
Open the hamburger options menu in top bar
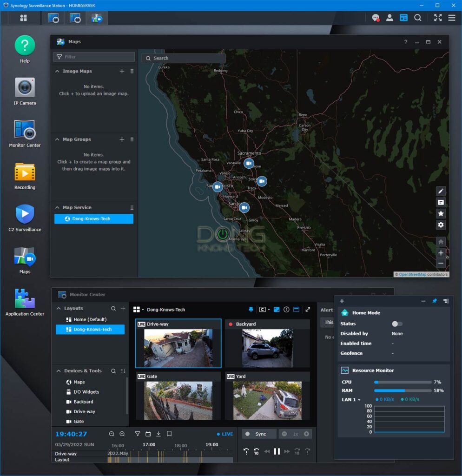[452, 18]
